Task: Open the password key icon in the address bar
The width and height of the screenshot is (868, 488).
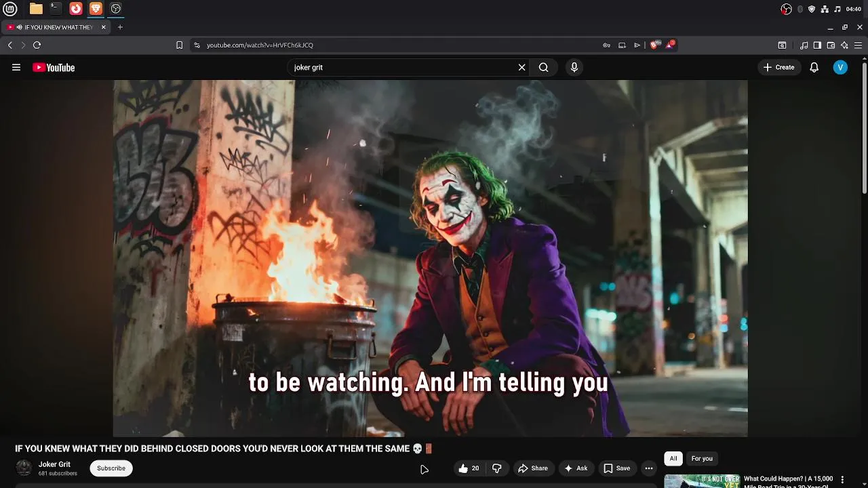Action: 606,45
